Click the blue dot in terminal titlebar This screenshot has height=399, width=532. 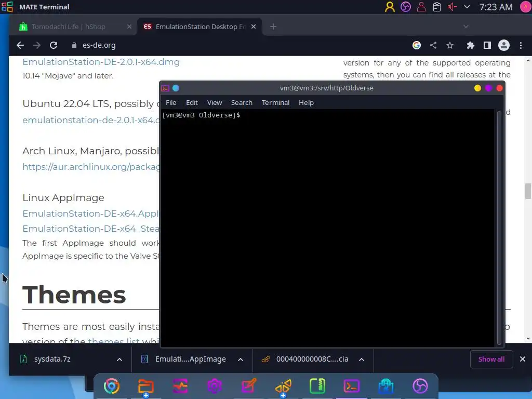tap(176, 88)
